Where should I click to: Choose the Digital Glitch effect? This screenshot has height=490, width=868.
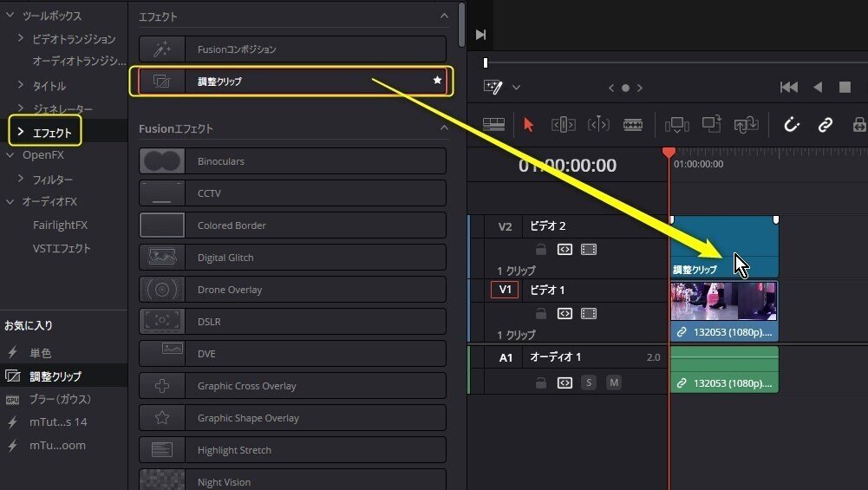tap(292, 258)
